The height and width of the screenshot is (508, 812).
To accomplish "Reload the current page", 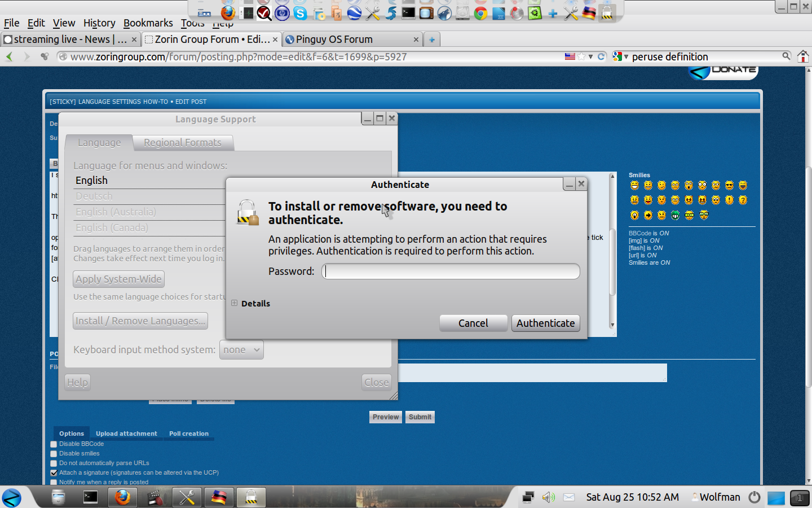I will 601,56.
